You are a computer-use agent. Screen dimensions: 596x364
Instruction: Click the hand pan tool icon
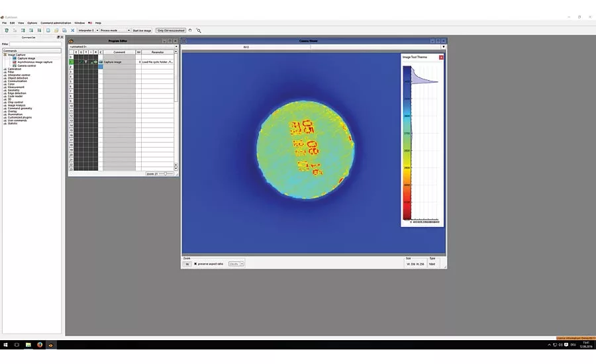click(x=191, y=30)
